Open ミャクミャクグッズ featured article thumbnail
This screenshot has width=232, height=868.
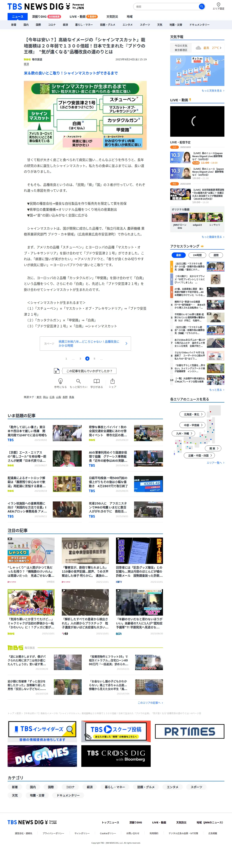click(31, 602)
